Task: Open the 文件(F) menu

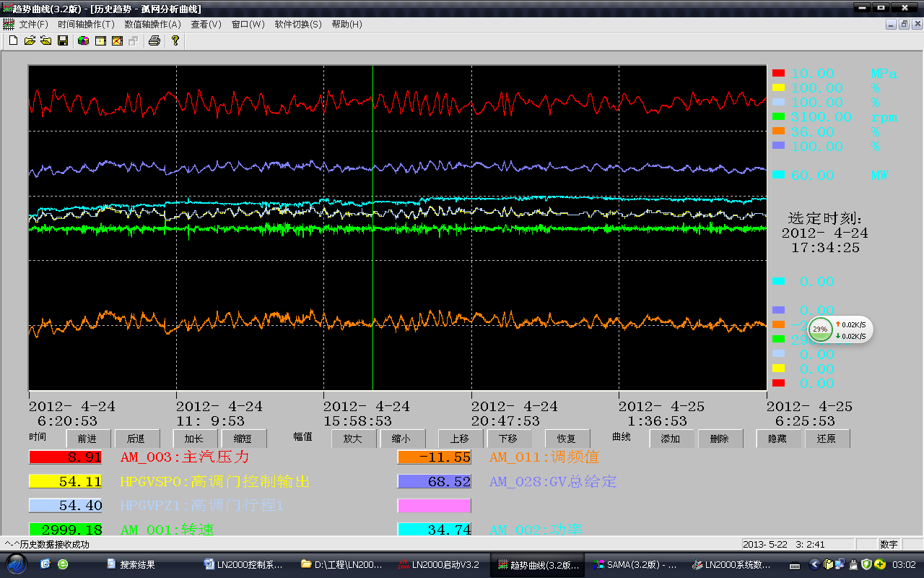Action: tap(34, 24)
